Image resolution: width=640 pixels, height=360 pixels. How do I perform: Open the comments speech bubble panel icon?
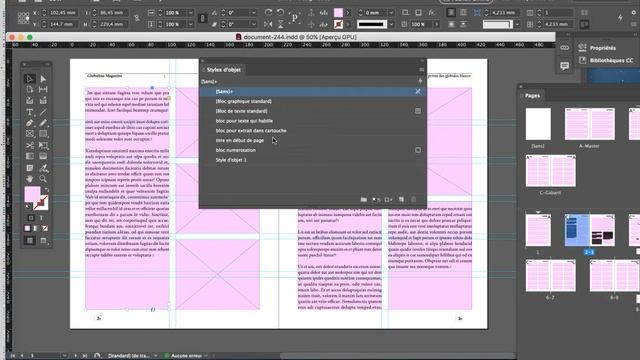coord(564,66)
